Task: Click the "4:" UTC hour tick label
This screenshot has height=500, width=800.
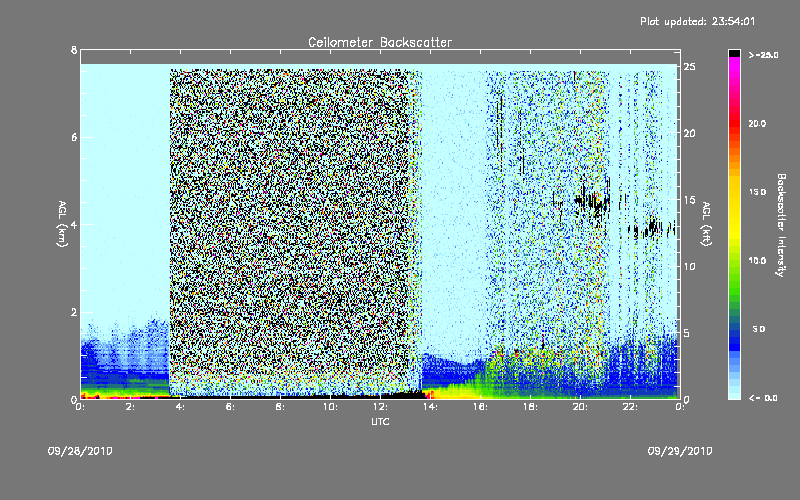Action: [181, 407]
